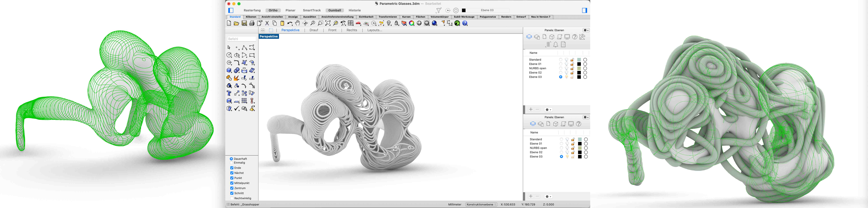The height and width of the screenshot is (208, 868).
Task: Click the notifications bell panel icon
Action: coord(556,44)
